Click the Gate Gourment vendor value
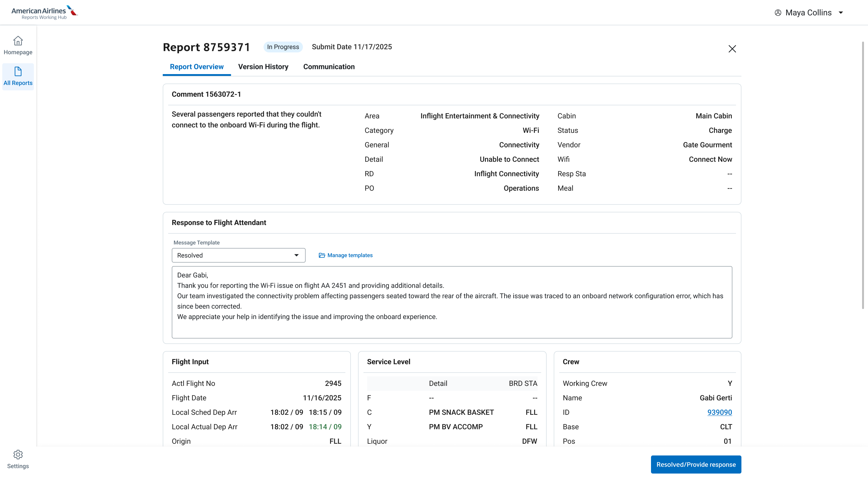 click(707, 145)
